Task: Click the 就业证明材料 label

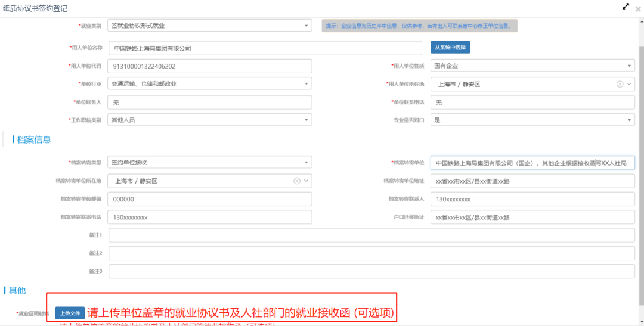Action: 33,313
